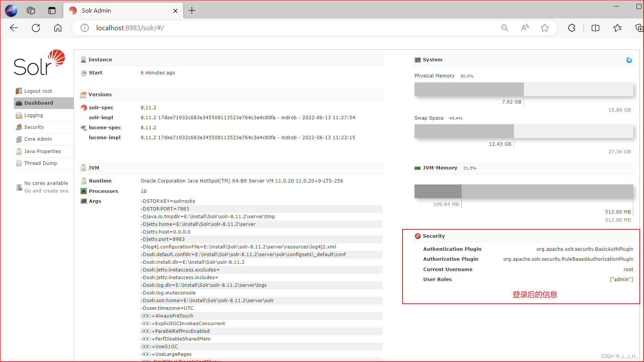Refresh System values icon
Screen dimensions: 644x362
[629, 60]
